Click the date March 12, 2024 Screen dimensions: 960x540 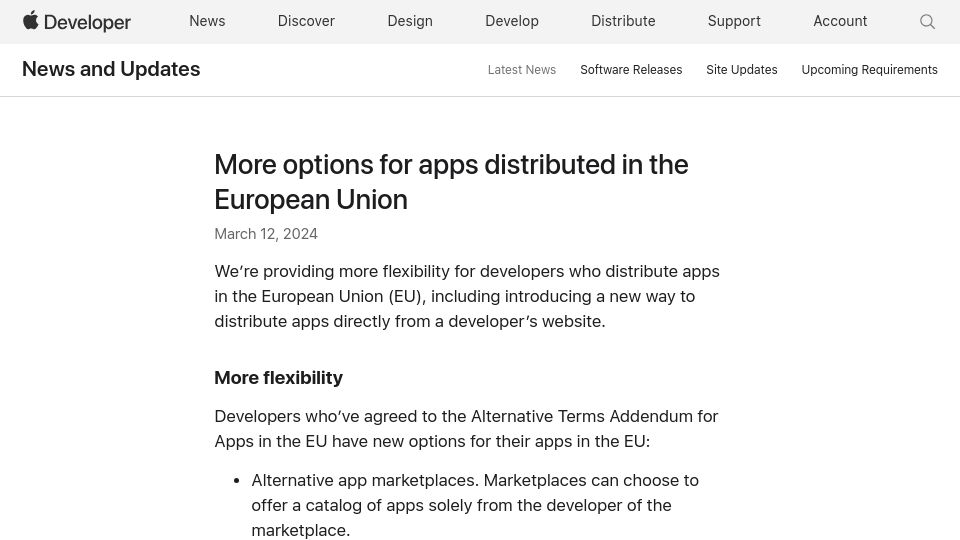tap(266, 234)
